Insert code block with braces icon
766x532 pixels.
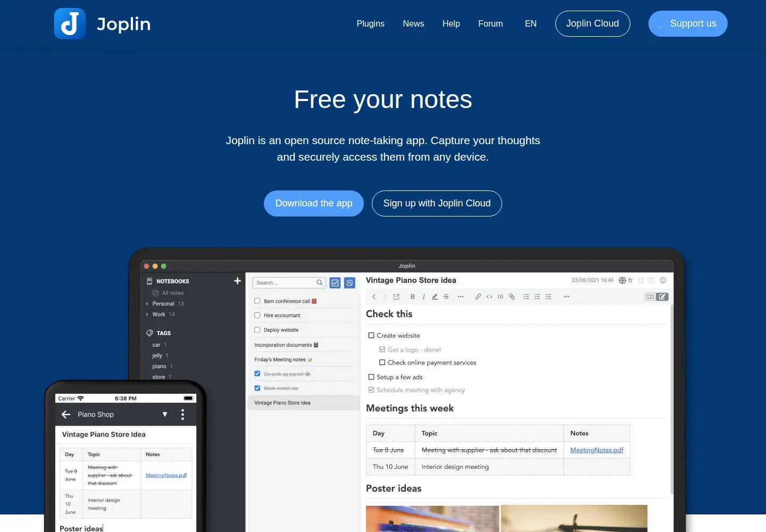[501, 297]
